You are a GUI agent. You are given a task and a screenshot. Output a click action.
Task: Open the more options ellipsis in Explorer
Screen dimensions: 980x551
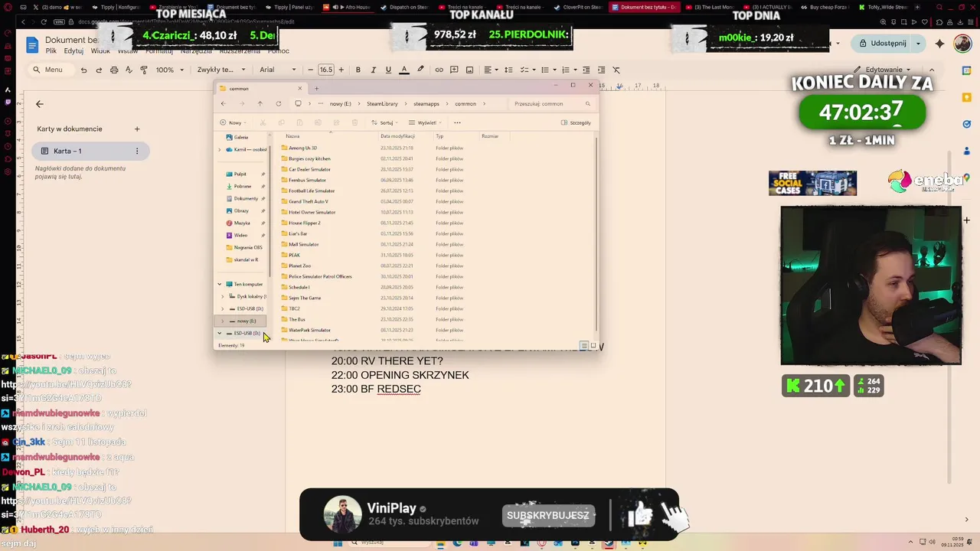pyautogui.click(x=457, y=122)
